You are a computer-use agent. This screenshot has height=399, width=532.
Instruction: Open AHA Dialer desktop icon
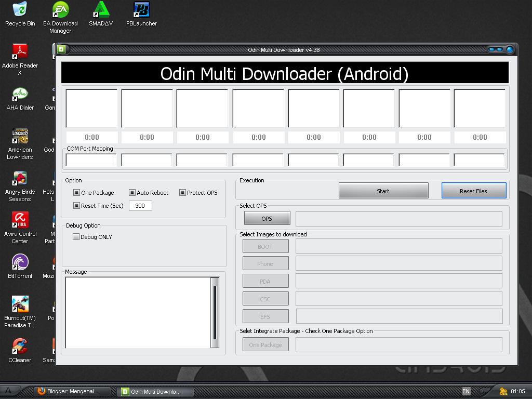coord(20,98)
